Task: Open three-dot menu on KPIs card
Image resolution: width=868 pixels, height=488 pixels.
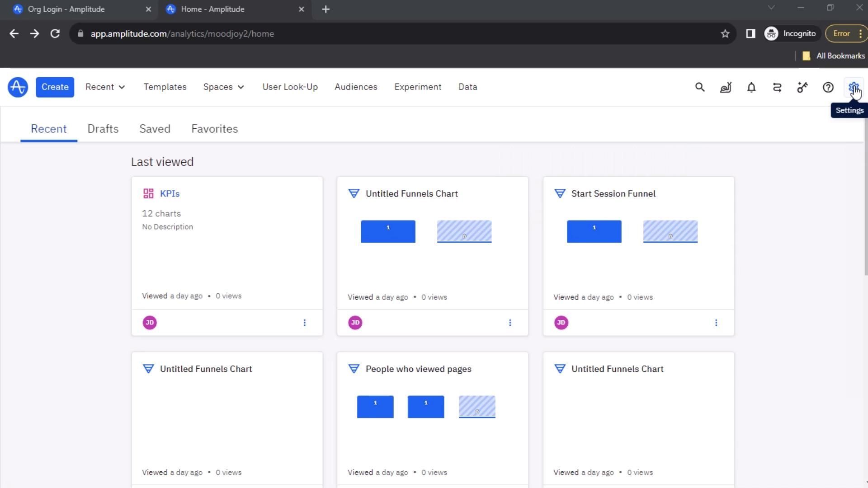Action: 304,323
